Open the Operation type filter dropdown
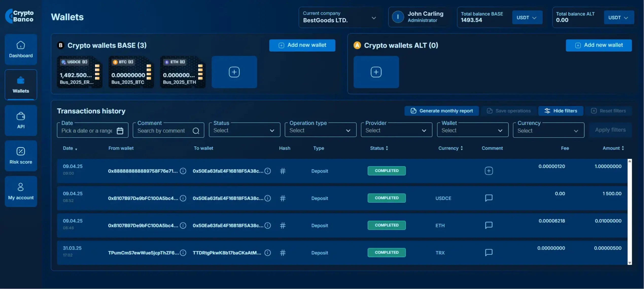Viewport: 644px width, 289px height. pos(321,130)
